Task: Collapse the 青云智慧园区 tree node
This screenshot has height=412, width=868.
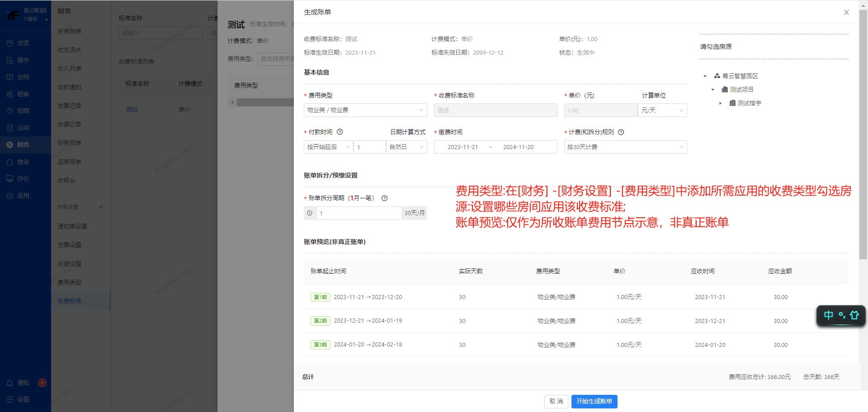Action: [705, 76]
